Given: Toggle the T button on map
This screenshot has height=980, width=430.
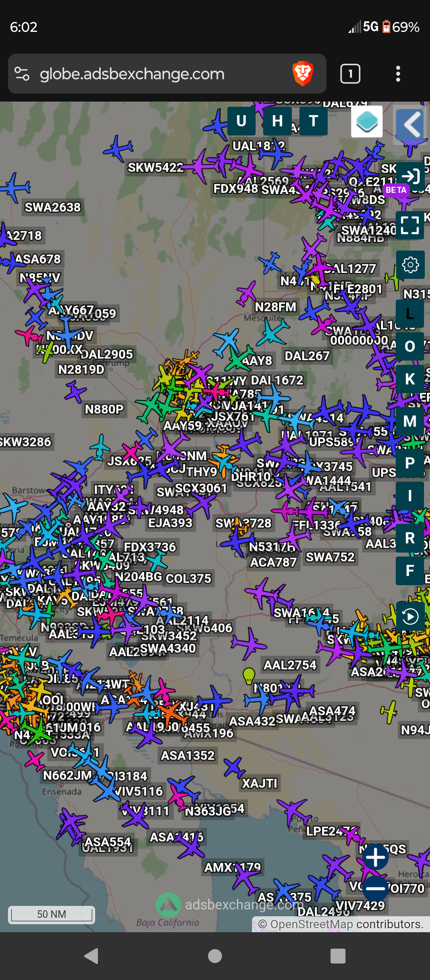Looking at the screenshot, I should [x=314, y=121].
